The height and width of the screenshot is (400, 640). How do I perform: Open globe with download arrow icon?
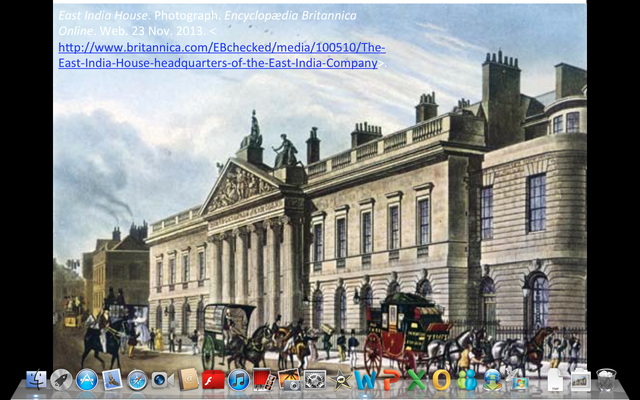coord(492,380)
